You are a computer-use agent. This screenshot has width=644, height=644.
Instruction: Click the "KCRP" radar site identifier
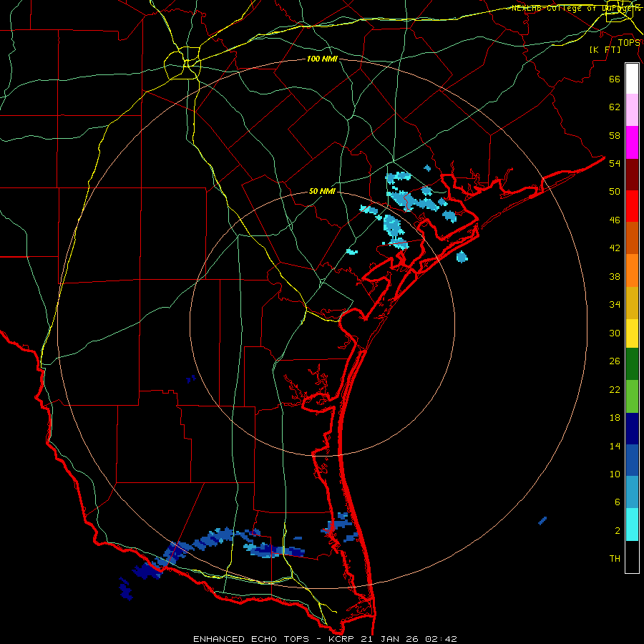tap(342, 639)
